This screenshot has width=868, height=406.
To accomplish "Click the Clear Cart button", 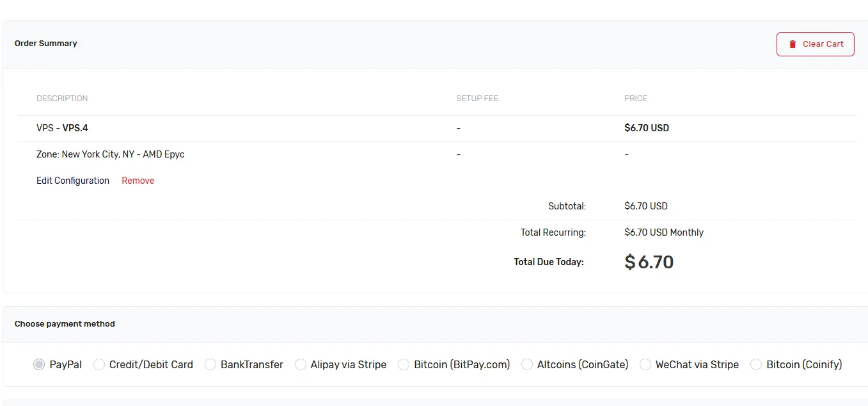I will [x=816, y=44].
